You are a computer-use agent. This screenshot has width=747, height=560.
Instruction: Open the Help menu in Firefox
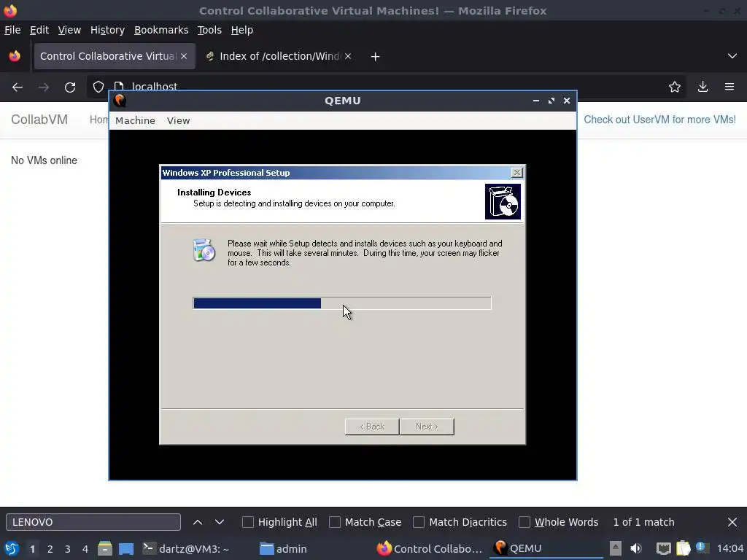(x=241, y=30)
